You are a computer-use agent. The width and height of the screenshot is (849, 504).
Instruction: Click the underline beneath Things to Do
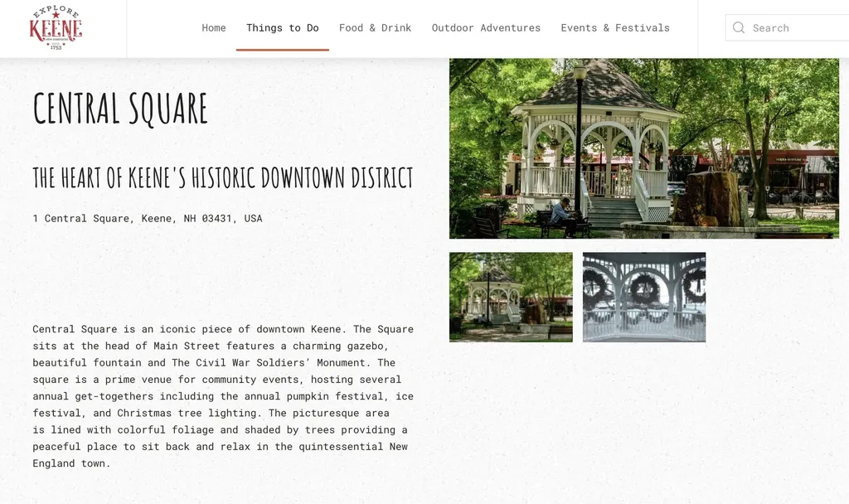click(x=282, y=49)
